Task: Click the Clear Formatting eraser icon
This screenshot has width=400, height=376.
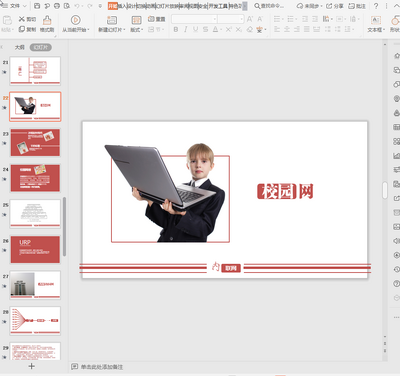Action: (250, 29)
